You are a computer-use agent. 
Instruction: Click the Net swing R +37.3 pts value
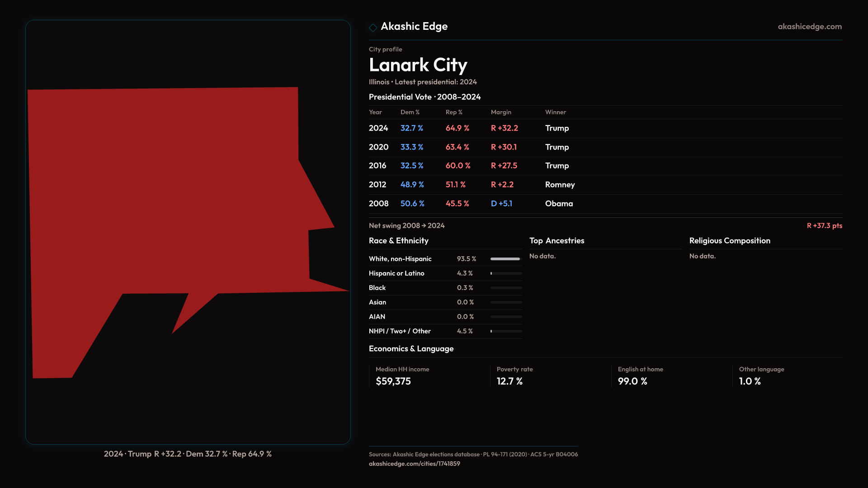point(824,225)
